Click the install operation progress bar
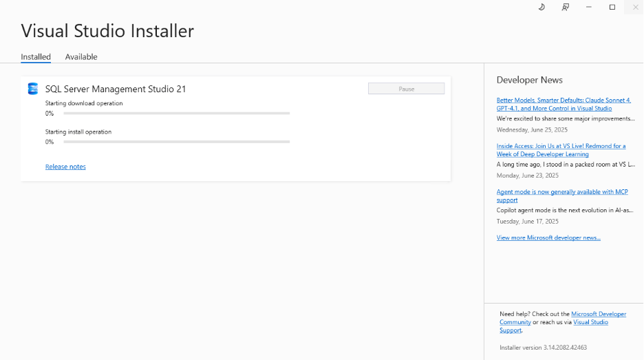This screenshot has height=360, width=644. point(176,142)
